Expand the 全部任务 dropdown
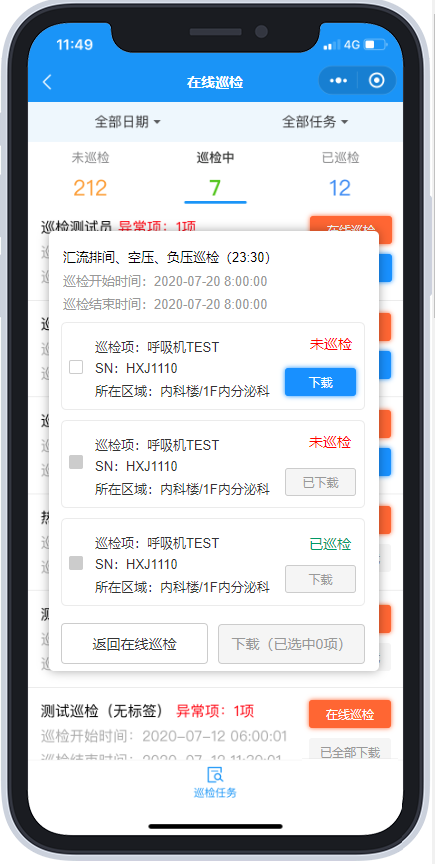This screenshot has height=864, width=435. tap(315, 122)
